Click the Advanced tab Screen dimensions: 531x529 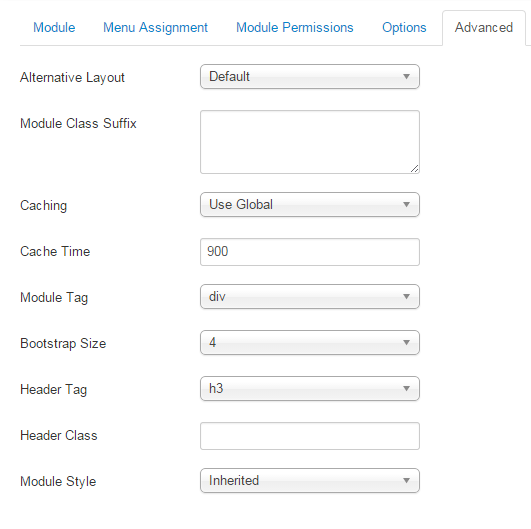coord(484,27)
